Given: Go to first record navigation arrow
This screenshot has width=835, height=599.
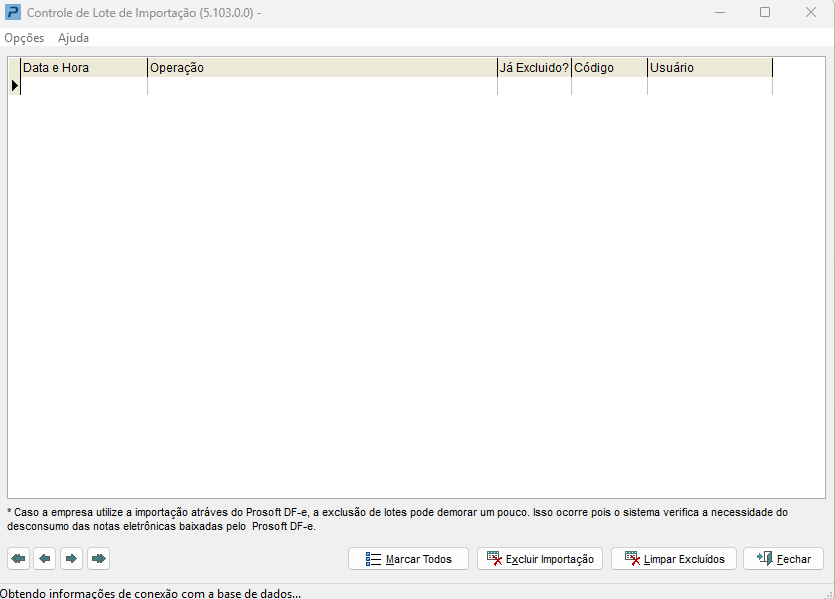Looking at the screenshot, I should [19, 559].
